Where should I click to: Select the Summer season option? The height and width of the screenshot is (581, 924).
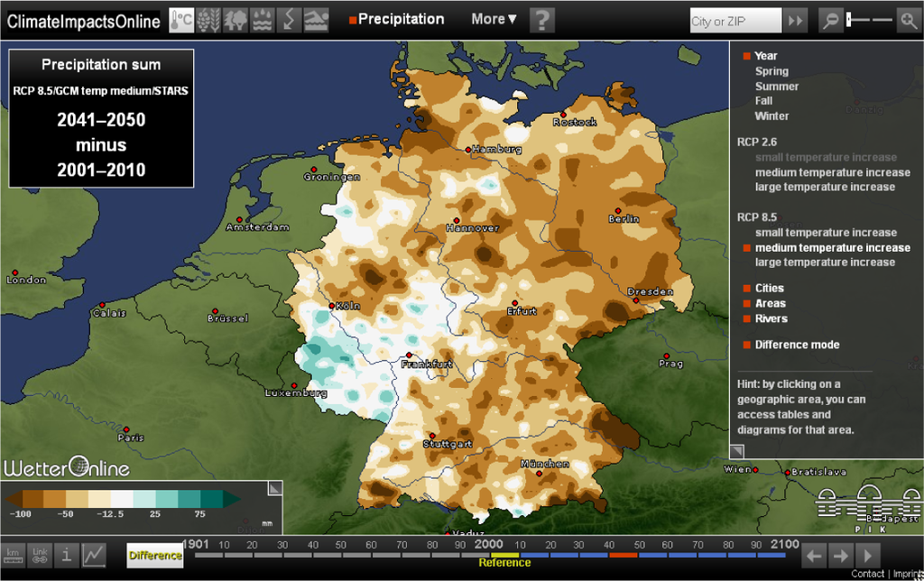pyautogui.click(x=776, y=87)
